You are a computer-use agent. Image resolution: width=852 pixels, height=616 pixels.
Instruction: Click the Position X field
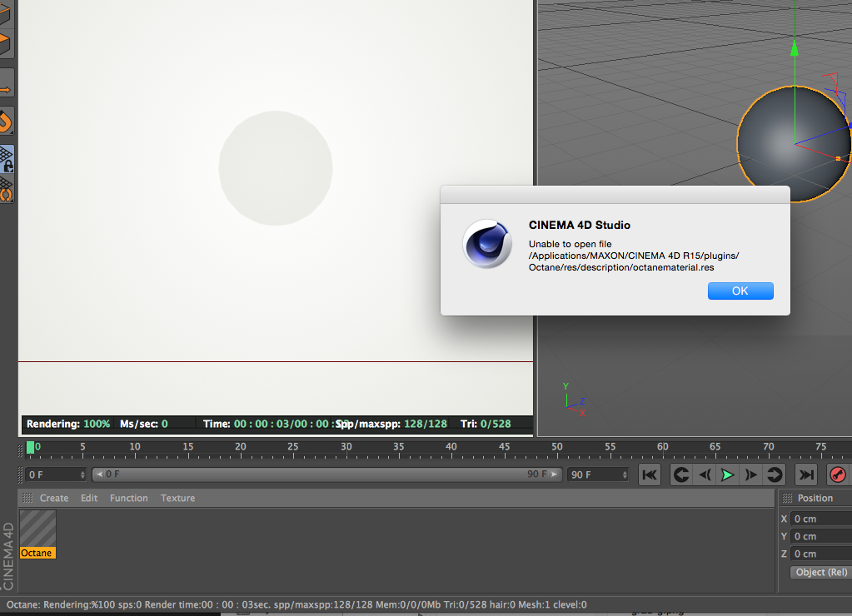pos(821,519)
